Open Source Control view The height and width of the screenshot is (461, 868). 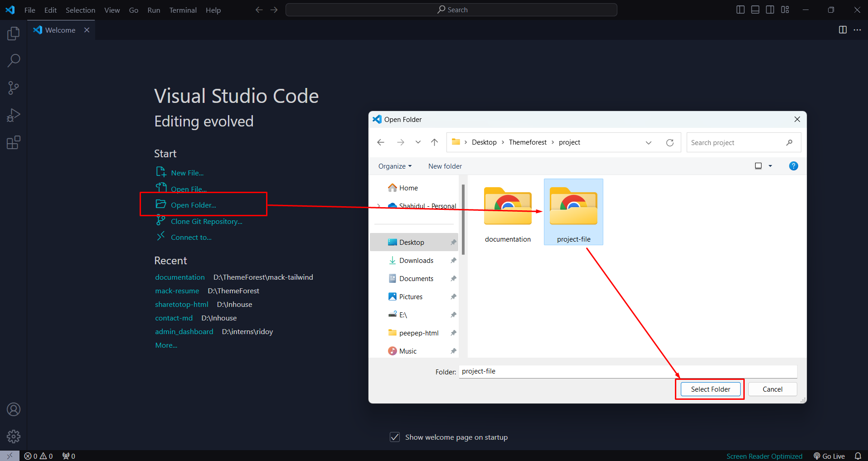(x=14, y=88)
